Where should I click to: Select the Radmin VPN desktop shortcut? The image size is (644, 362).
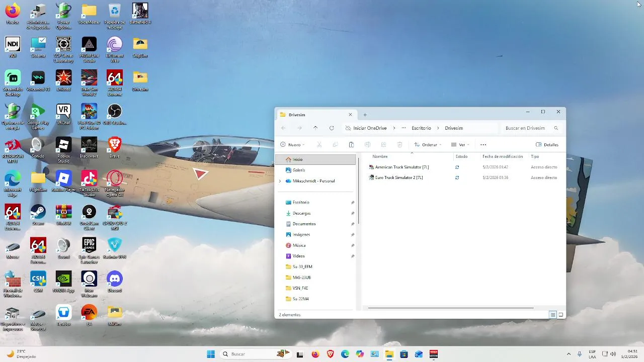point(115,248)
